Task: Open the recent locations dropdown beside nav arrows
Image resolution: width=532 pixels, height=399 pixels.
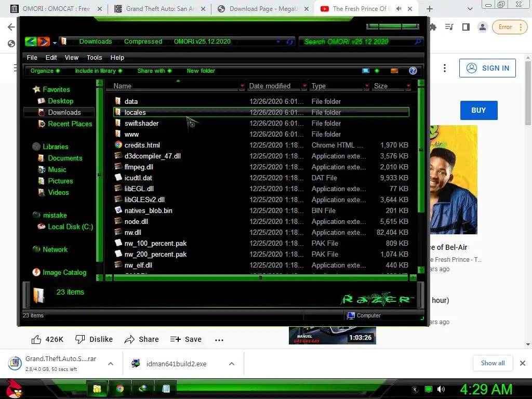Action: 55,43
